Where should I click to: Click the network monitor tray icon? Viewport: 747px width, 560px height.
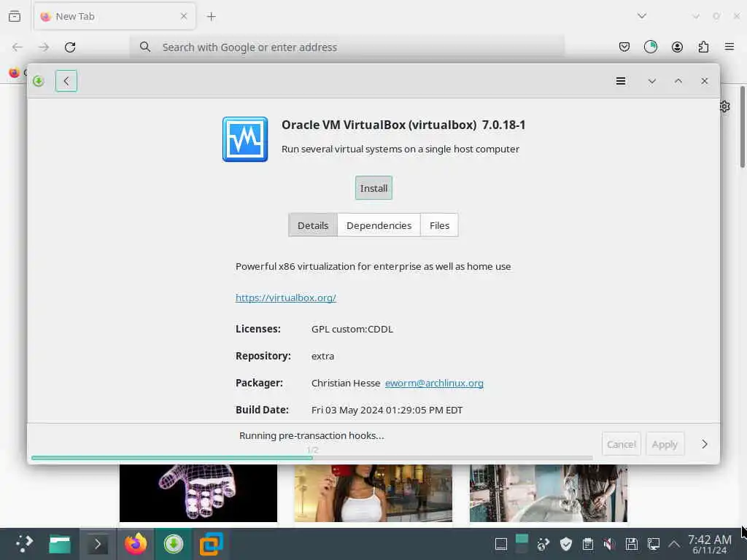(x=653, y=544)
